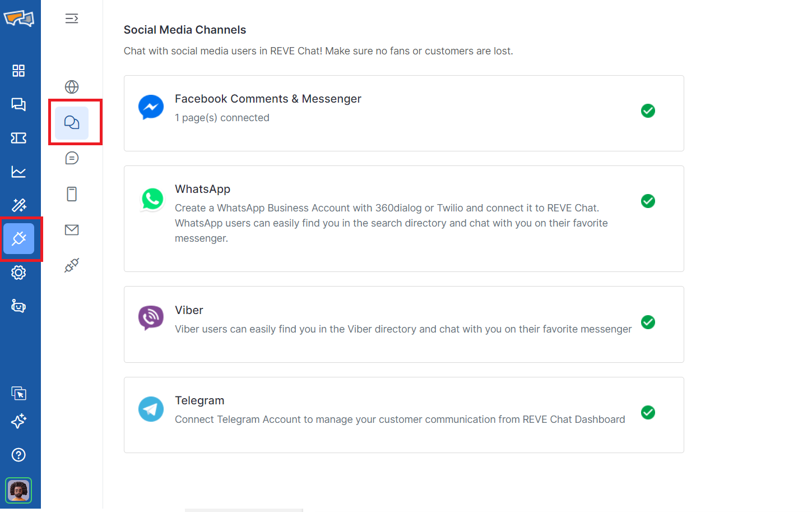Click the 'Chat with social media users' subtitle
The image size is (812, 512).
(x=318, y=51)
